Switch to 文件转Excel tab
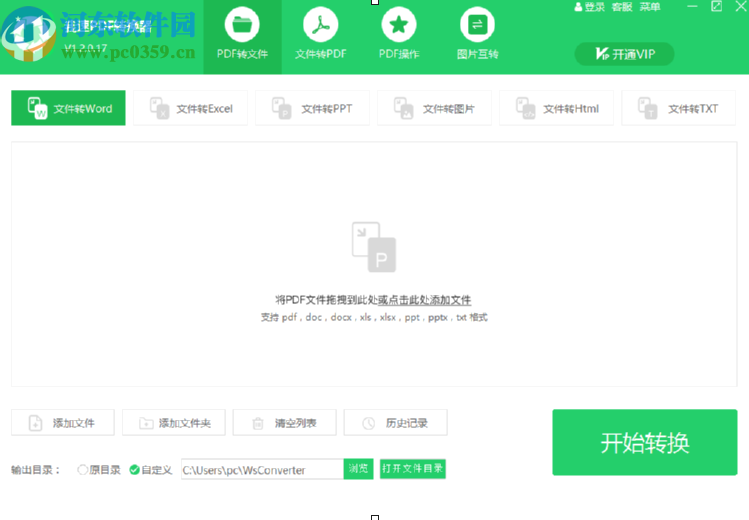749x520 pixels. point(191,108)
